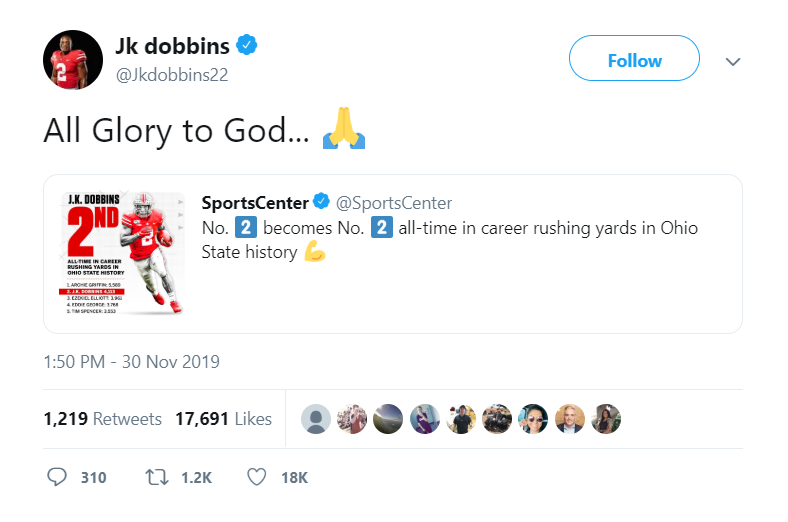This screenshot has height=522, width=788.
Task: Click the last liker avatar in row
Action: [x=607, y=419]
